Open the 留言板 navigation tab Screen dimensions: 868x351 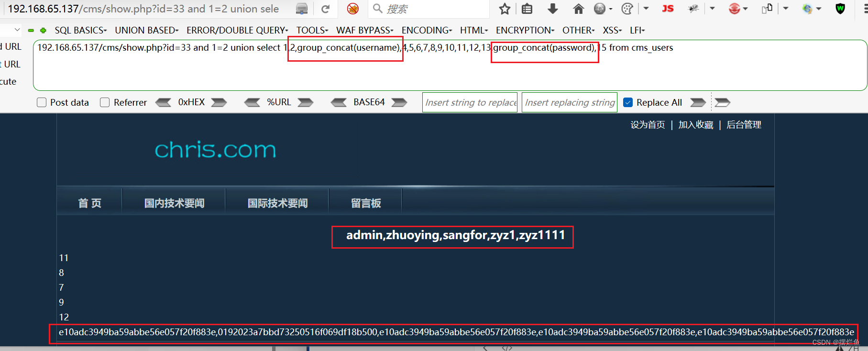[366, 203]
